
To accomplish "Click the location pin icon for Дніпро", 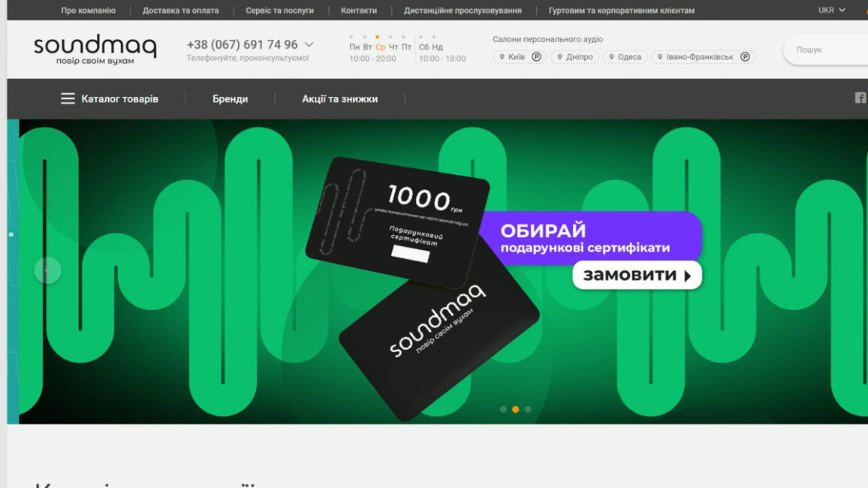I will click(x=559, y=57).
